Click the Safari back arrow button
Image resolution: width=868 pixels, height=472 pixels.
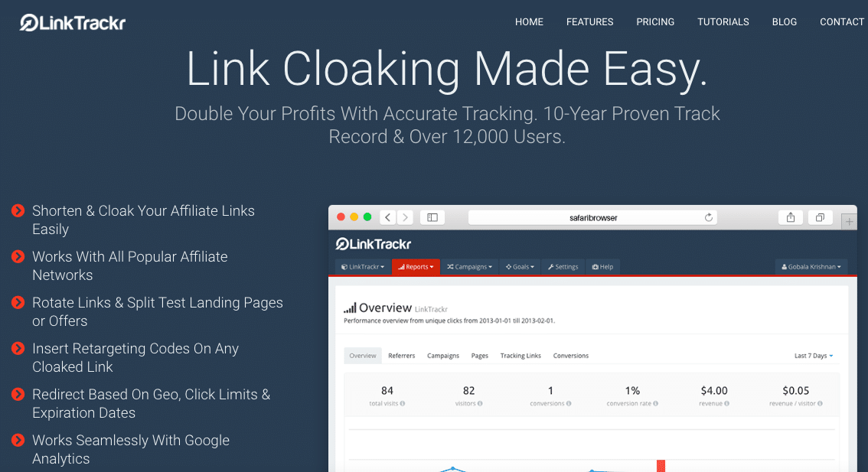point(388,217)
